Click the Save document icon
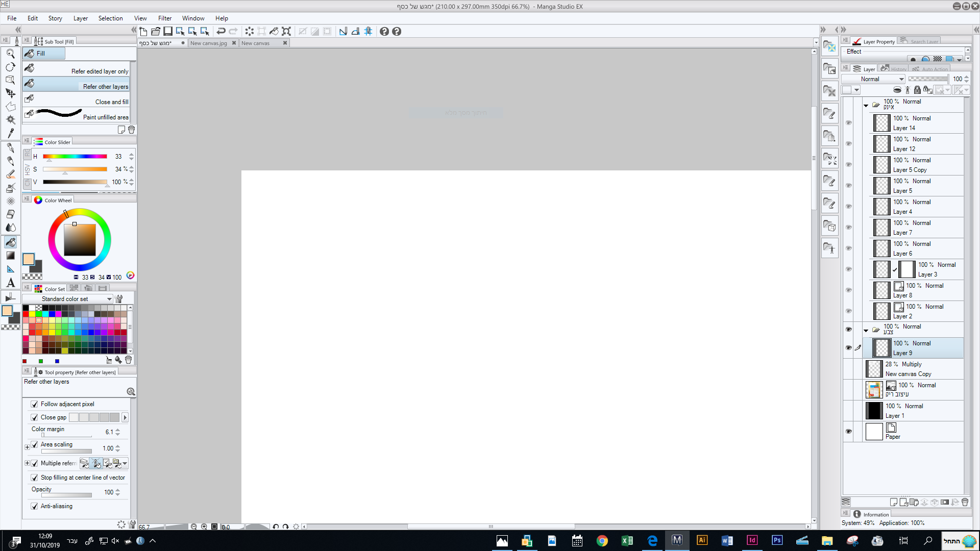 click(x=168, y=32)
